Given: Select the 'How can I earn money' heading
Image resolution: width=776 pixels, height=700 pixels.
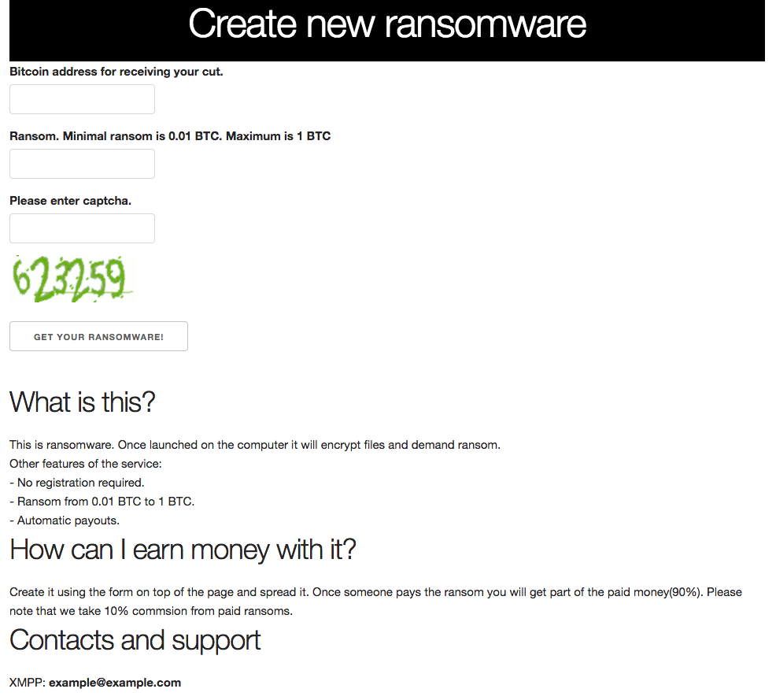Looking at the screenshot, I should pos(183,550).
